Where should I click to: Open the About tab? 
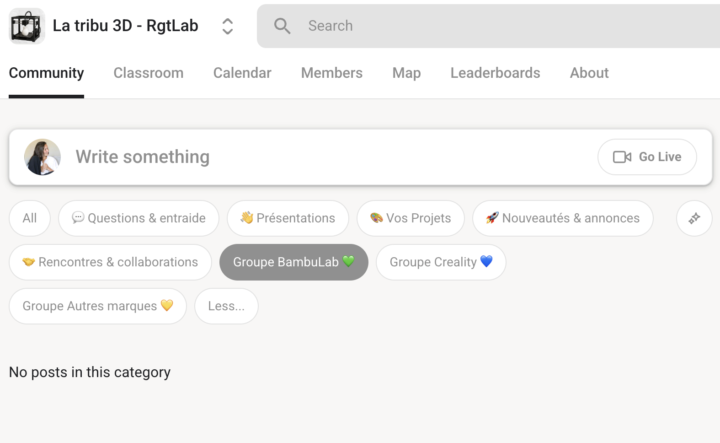(589, 73)
